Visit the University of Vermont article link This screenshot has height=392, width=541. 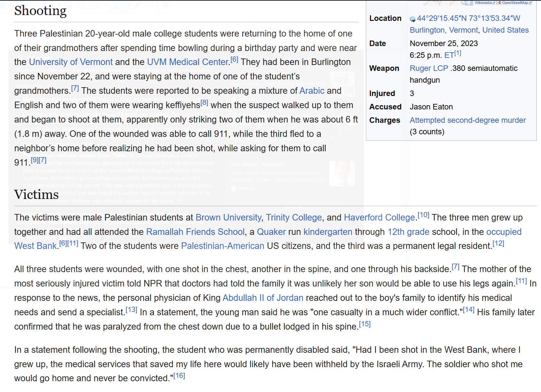71,62
